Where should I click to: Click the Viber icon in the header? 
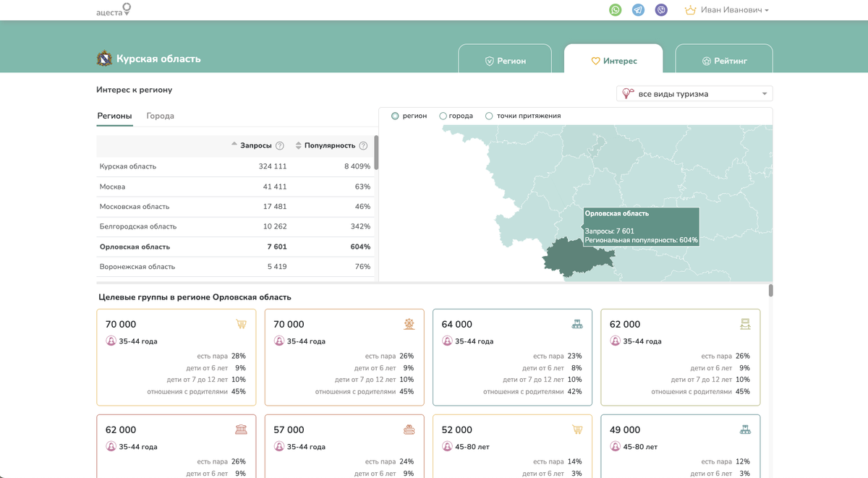click(x=660, y=9)
